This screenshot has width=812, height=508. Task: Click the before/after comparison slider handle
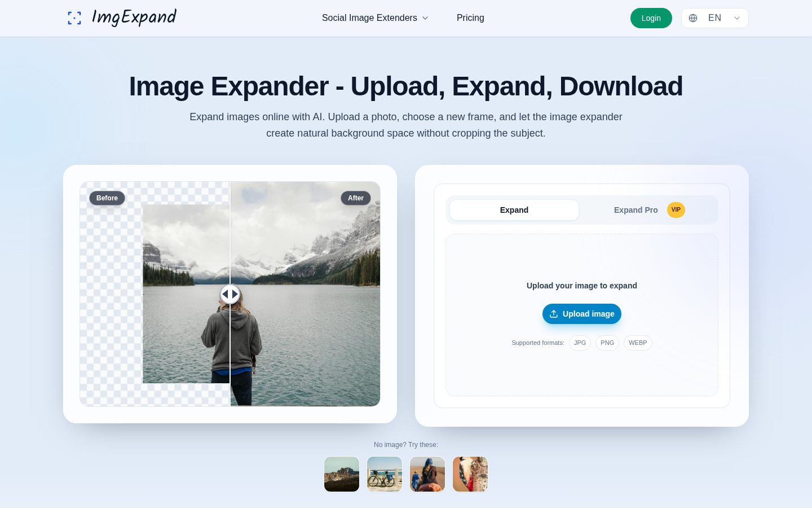pyautogui.click(x=230, y=294)
